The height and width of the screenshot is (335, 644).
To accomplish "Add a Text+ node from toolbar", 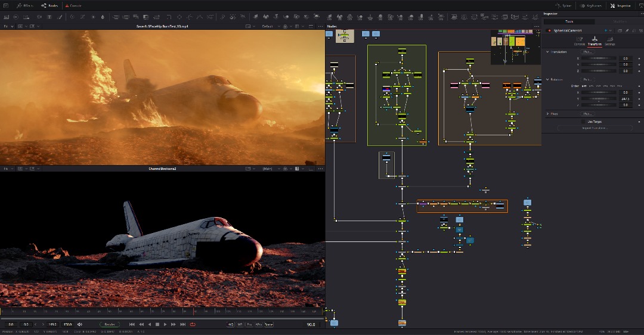I will tap(49, 17).
